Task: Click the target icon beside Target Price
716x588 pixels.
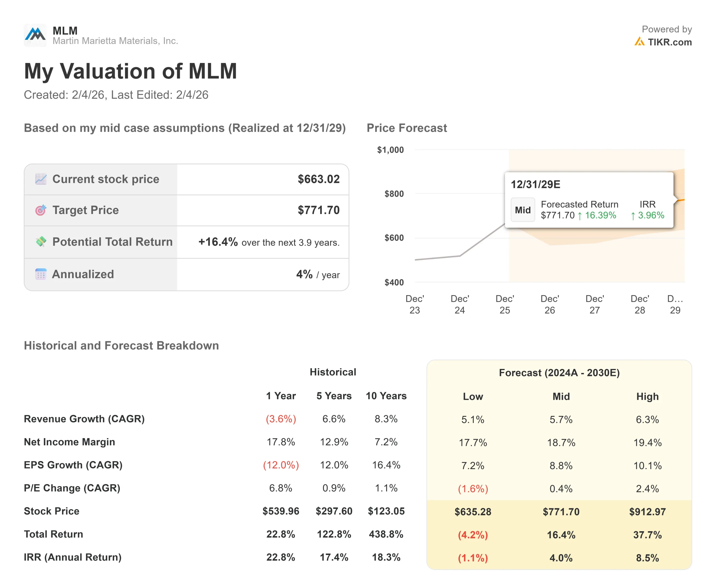Action: [x=41, y=210]
